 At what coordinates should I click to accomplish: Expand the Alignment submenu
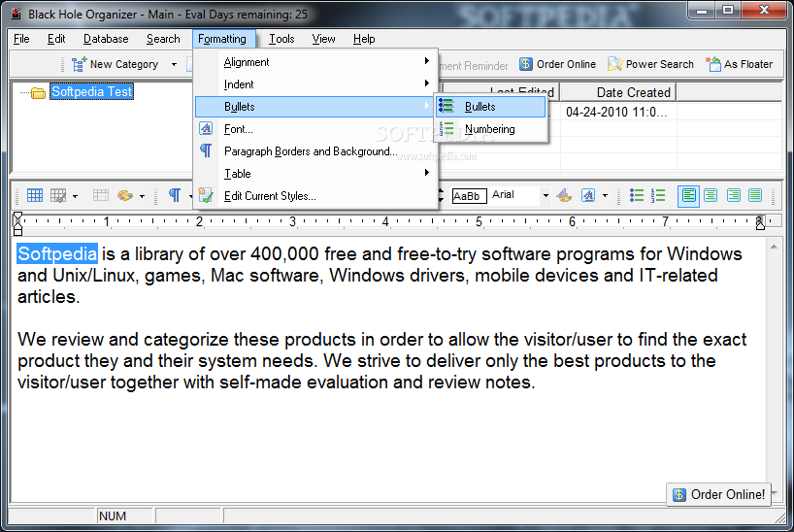(x=316, y=62)
